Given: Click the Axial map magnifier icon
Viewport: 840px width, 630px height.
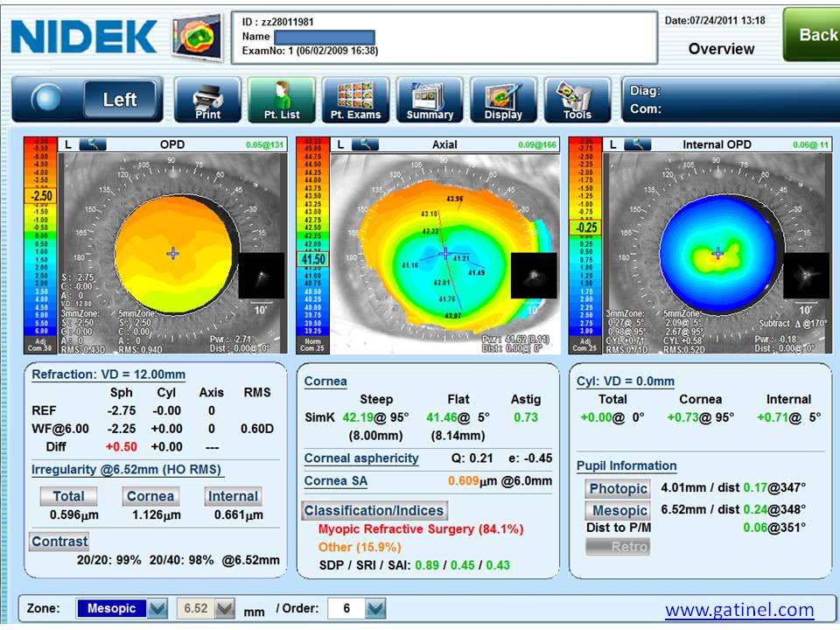Looking at the screenshot, I should pos(365,144).
